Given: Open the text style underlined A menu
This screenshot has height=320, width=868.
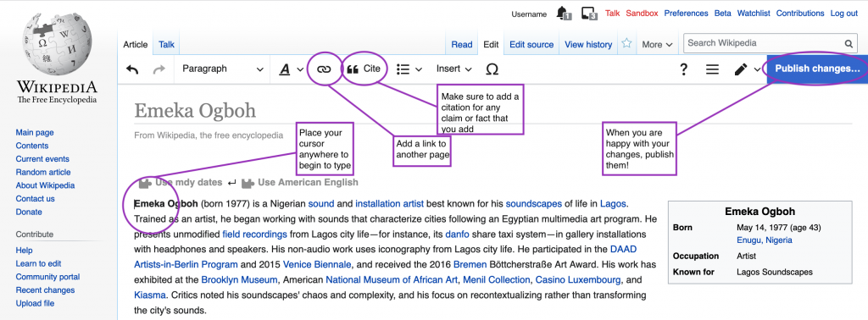Looking at the screenshot, I should [x=292, y=69].
